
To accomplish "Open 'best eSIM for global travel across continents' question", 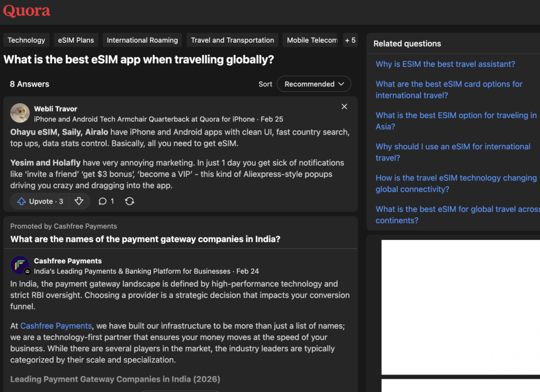I will click(x=457, y=215).
